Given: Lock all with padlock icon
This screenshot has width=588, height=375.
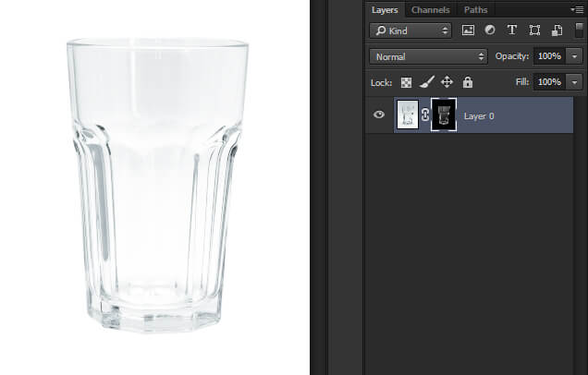Looking at the screenshot, I should coord(468,82).
